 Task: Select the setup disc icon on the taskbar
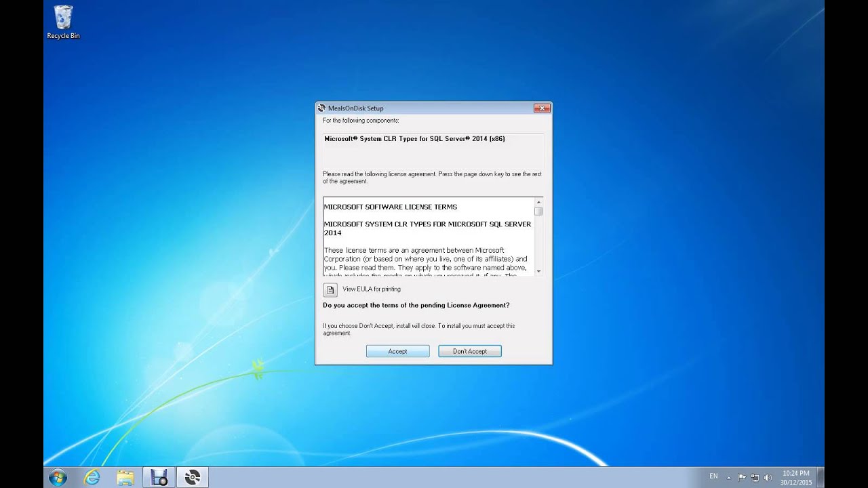193,477
